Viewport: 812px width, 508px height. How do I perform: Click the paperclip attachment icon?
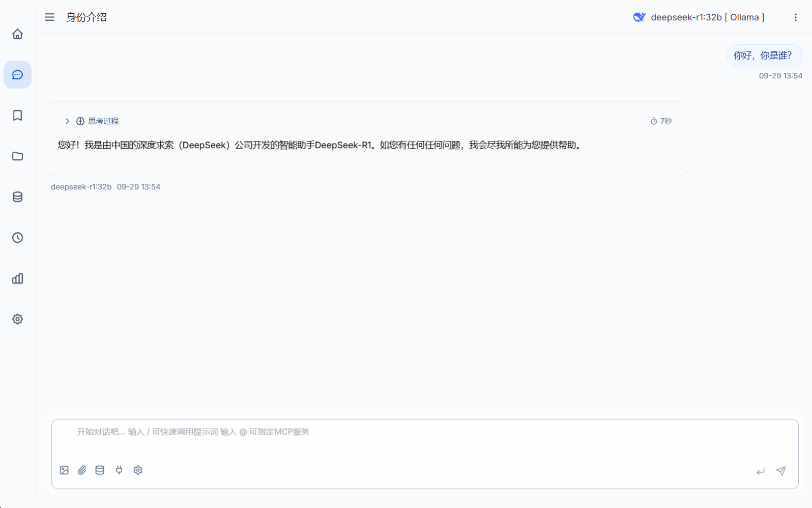tap(82, 470)
